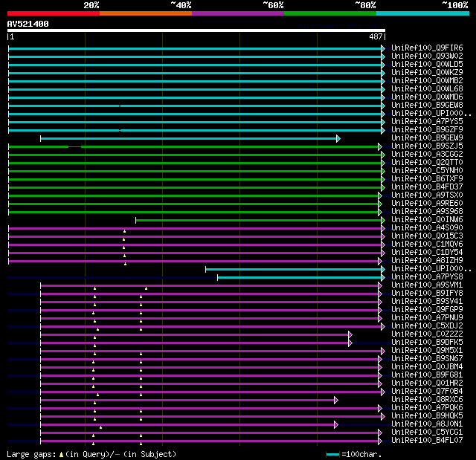
Task: Select label UniRef100_C5XDJ2
Action: [x=427, y=326]
